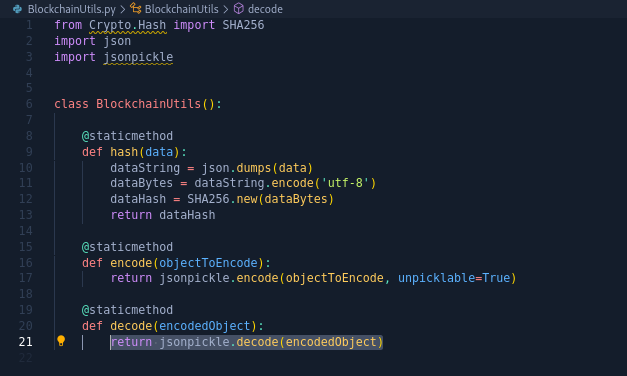Click line number 1 in gutter
Image resolution: width=627 pixels, height=376 pixels.
(x=29, y=25)
